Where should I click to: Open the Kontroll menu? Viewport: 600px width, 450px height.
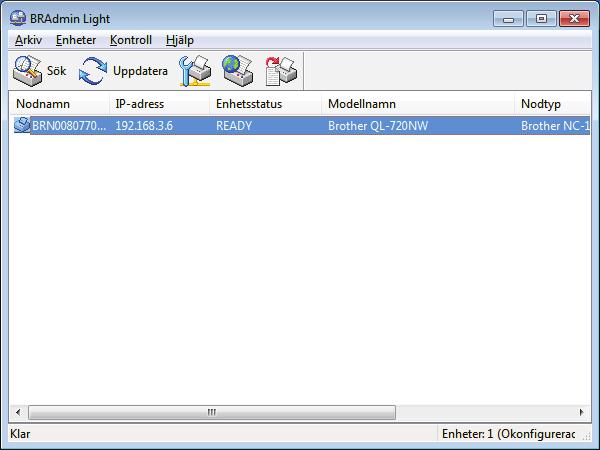click(131, 40)
